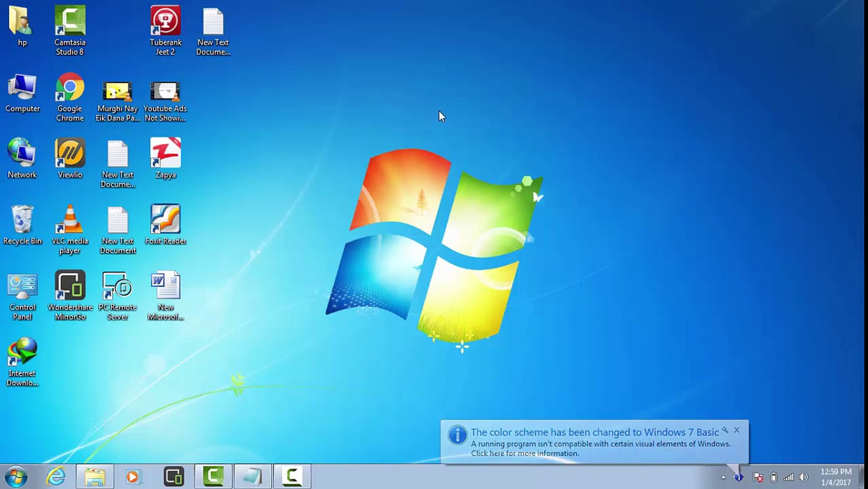
Task: Click the 'color scheme has been changed' balloon title
Action: click(595, 432)
